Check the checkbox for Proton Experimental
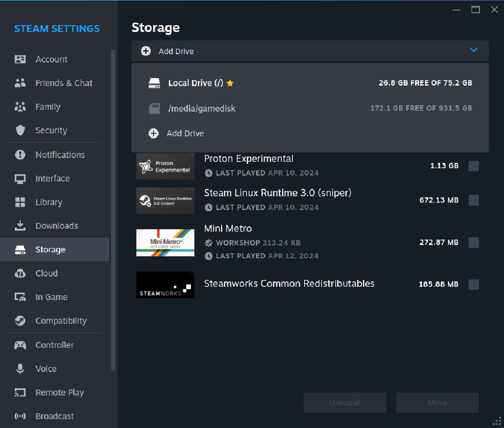This screenshot has height=428, width=504. click(x=473, y=166)
